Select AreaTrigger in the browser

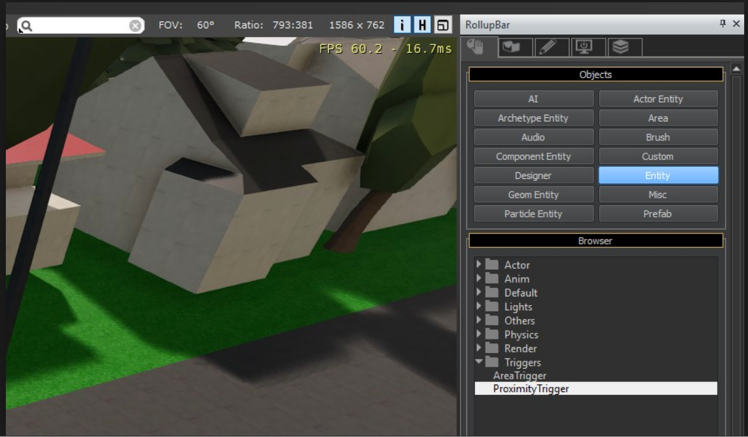pos(520,375)
